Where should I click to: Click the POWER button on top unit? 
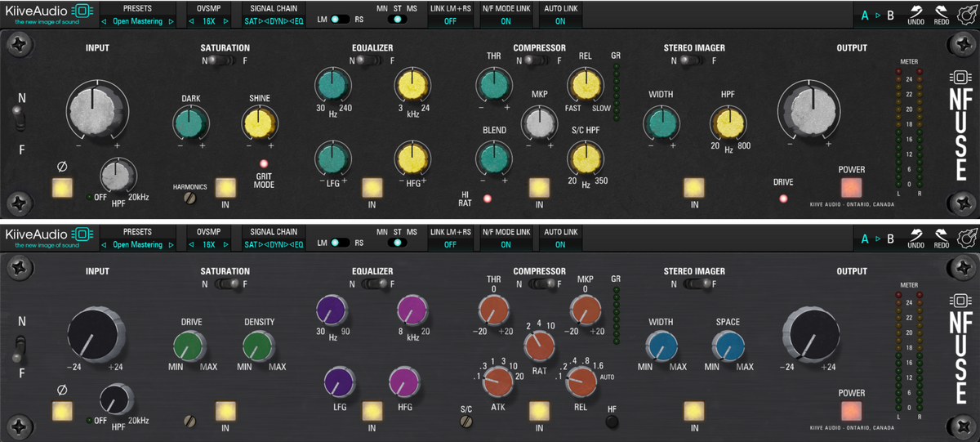(852, 188)
